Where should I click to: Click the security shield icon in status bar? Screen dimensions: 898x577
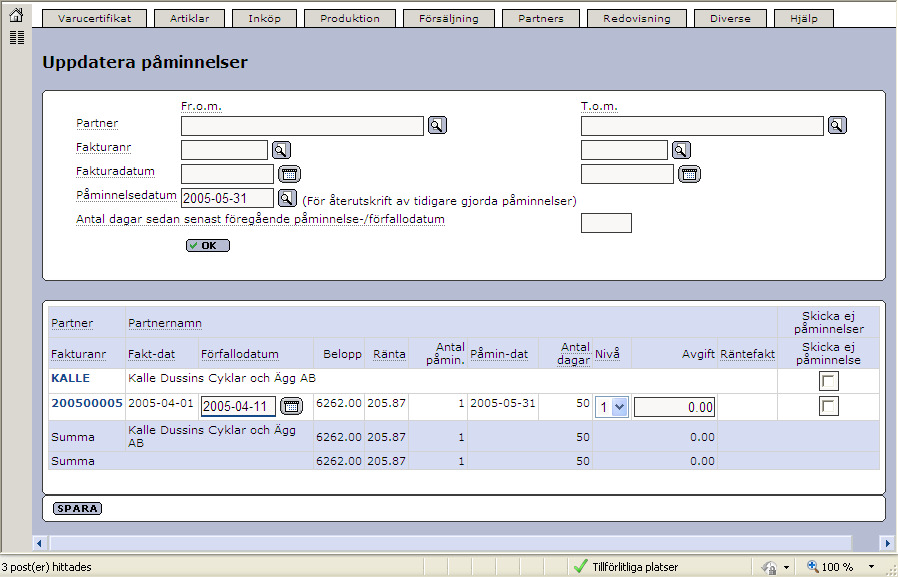click(x=769, y=567)
